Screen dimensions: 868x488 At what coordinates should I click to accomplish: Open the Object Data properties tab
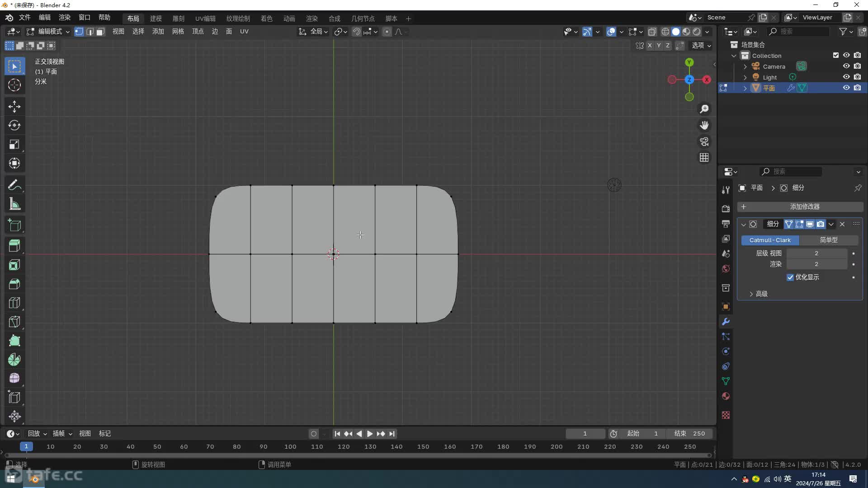[726, 381]
